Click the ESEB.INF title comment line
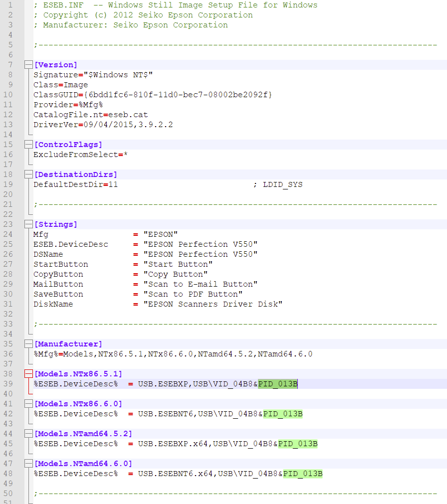The width and height of the screenshot is (447, 504). point(176,5)
